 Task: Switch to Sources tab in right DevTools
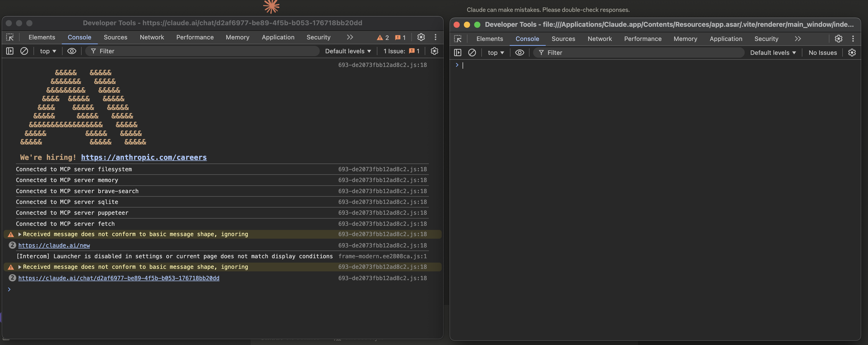click(x=563, y=39)
